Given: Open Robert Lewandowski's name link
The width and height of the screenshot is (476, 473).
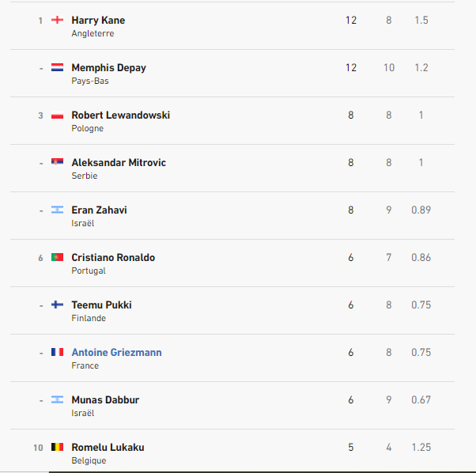Looking at the screenshot, I should point(120,115).
